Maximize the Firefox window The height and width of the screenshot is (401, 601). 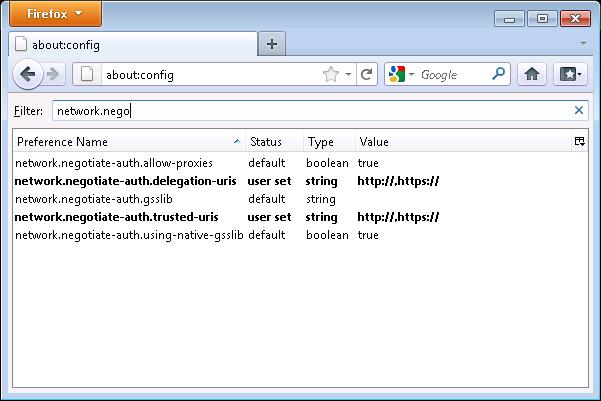542,18
